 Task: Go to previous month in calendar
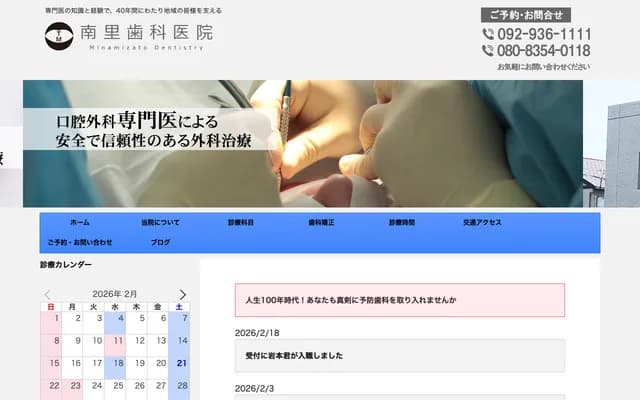click(x=47, y=294)
